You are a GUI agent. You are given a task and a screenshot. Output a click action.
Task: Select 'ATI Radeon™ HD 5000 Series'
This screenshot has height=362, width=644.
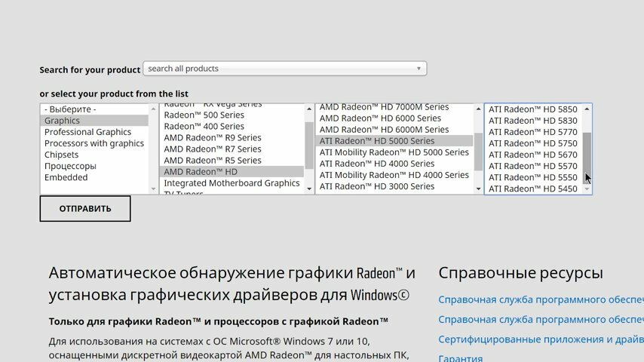(394, 141)
